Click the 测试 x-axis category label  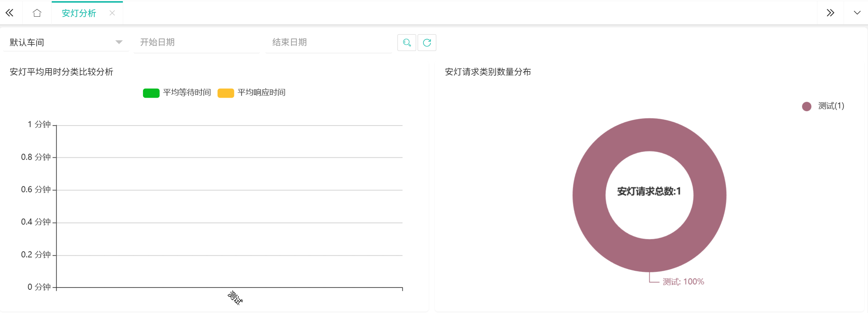(235, 298)
